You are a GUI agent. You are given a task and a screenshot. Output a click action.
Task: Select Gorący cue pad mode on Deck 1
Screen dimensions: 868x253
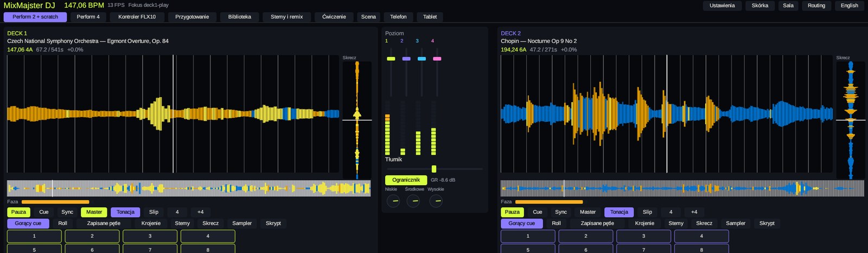point(28,224)
